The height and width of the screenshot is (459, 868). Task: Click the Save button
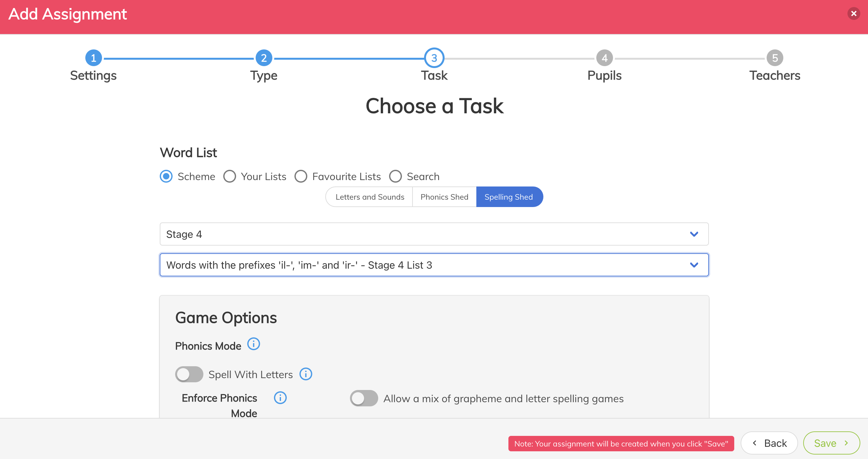831,443
